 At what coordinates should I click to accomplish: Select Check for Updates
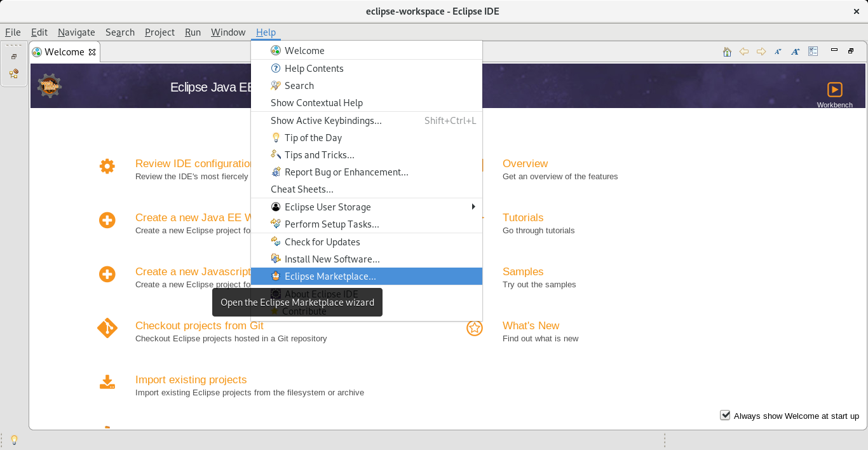(367, 242)
